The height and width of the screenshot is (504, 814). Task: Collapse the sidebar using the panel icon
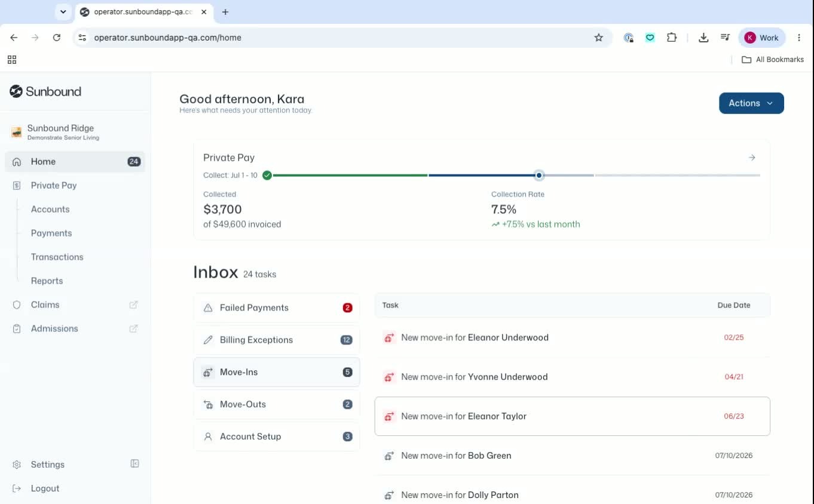(135, 464)
